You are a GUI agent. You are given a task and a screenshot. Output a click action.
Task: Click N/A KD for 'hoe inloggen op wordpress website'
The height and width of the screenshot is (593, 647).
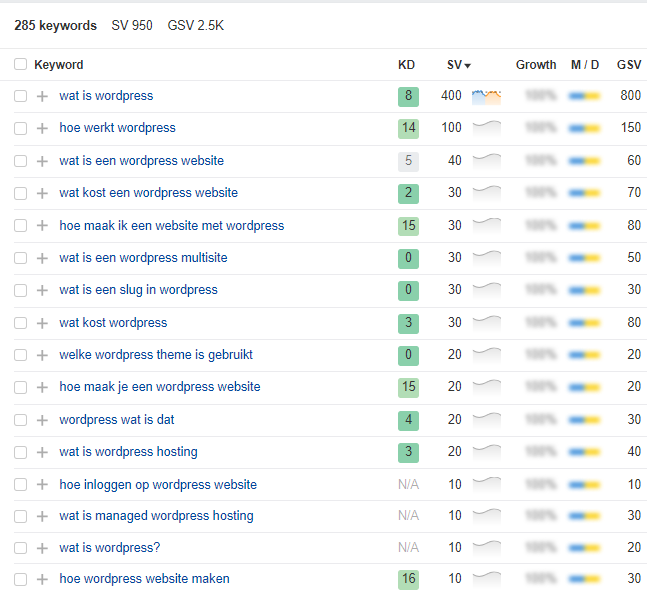pos(408,484)
